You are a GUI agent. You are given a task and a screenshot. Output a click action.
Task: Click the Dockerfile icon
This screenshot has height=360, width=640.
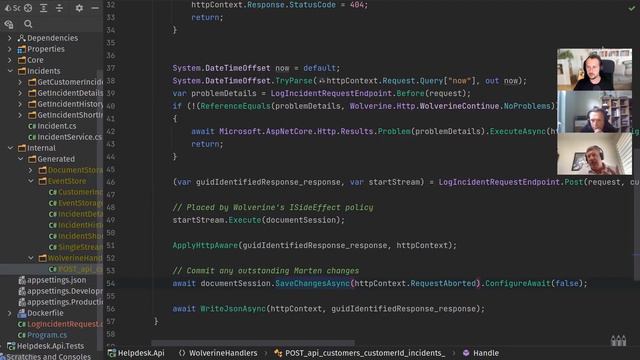point(22,313)
